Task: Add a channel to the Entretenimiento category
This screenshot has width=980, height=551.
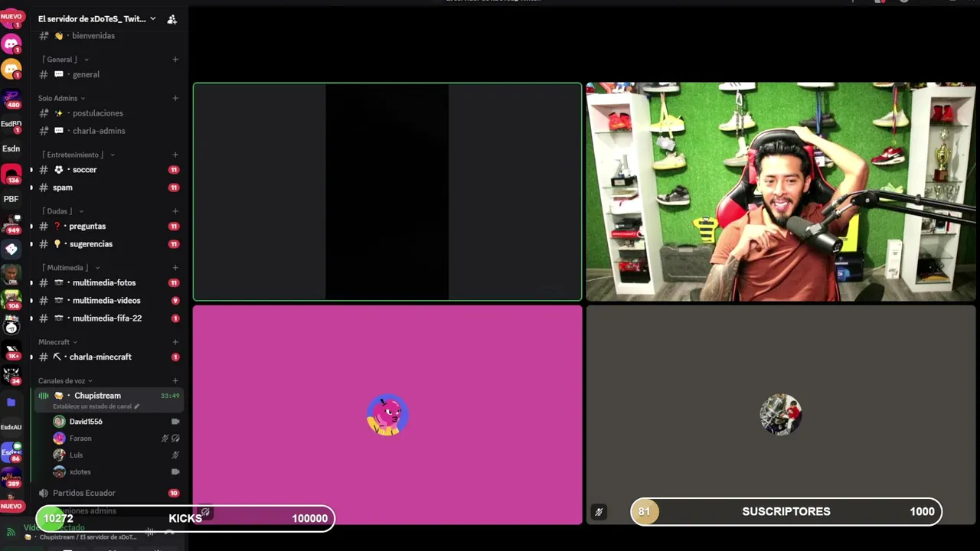Action: tap(175, 155)
